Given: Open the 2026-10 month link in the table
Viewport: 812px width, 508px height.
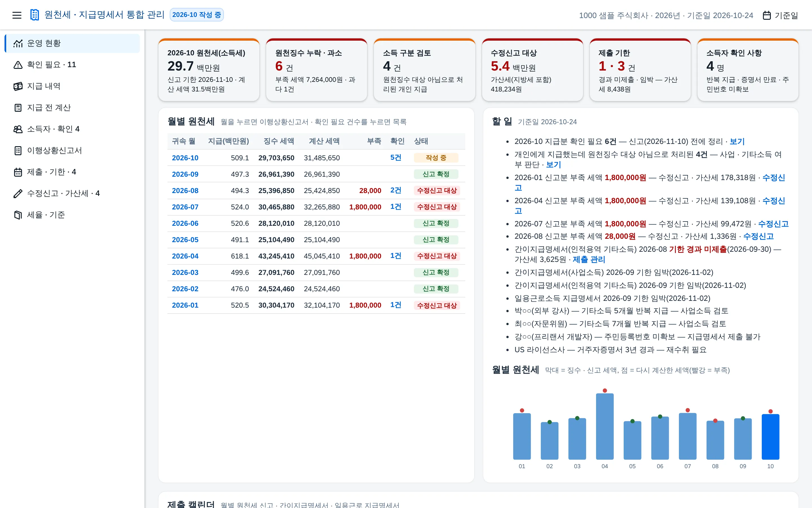Looking at the screenshot, I should tap(185, 158).
